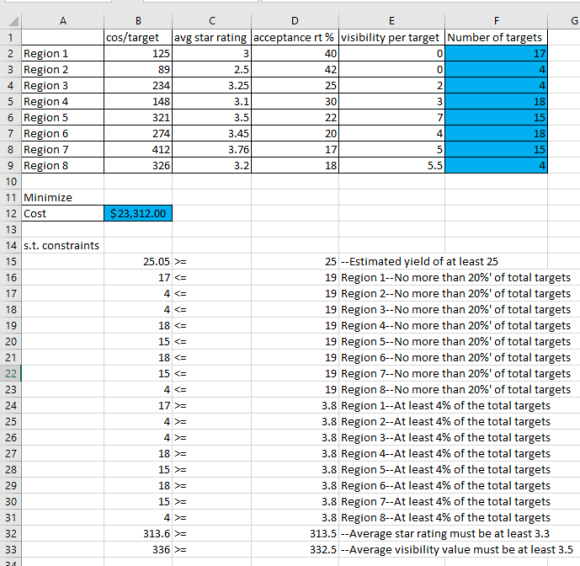Select cell with 313.6 constraint value
Image resolution: width=580 pixels, height=566 pixels.
tap(138, 533)
